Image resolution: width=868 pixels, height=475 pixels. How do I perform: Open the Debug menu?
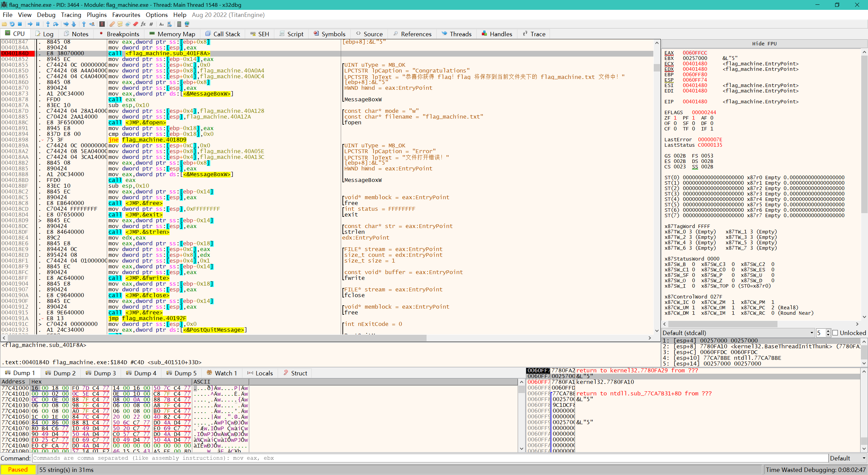[x=46, y=15]
